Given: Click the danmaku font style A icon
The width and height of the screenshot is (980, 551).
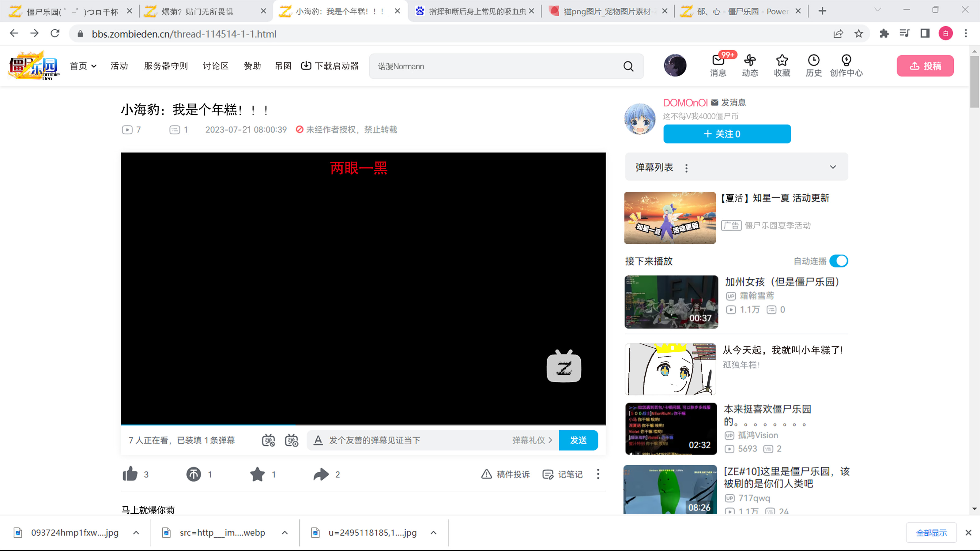Looking at the screenshot, I should (318, 440).
